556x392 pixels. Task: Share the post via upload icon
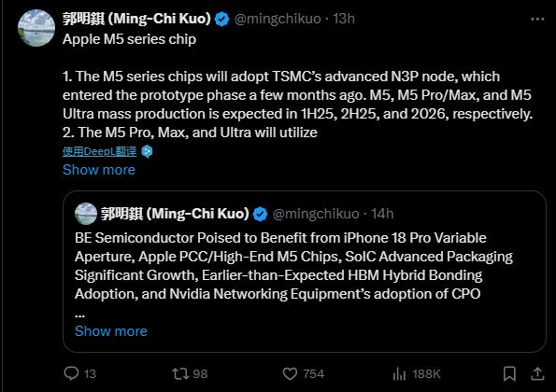tap(537, 373)
